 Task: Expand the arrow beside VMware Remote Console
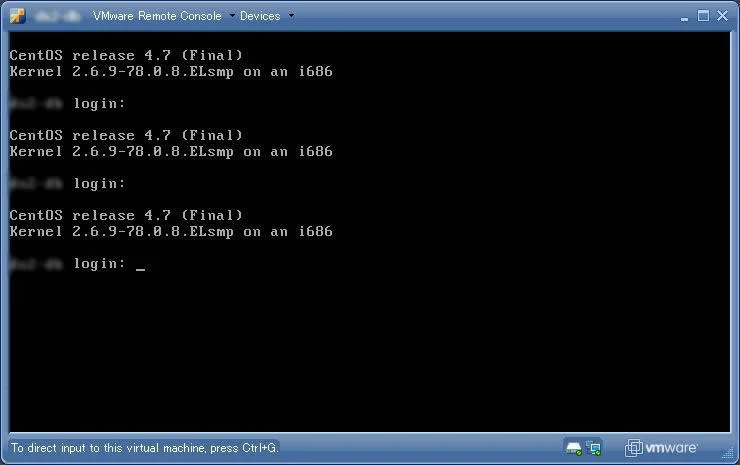(x=232, y=16)
